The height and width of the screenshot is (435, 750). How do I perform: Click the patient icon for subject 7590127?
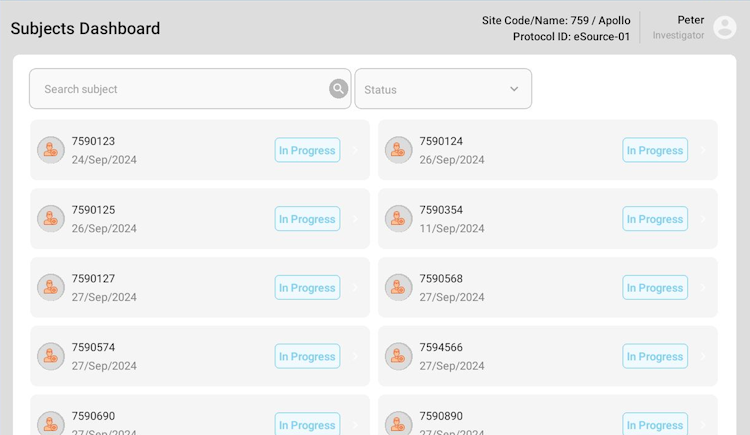tap(51, 288)
